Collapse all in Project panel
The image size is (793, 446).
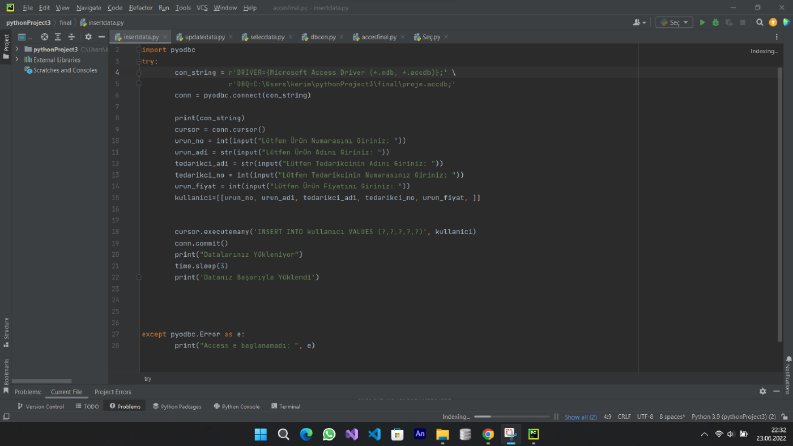71,37
